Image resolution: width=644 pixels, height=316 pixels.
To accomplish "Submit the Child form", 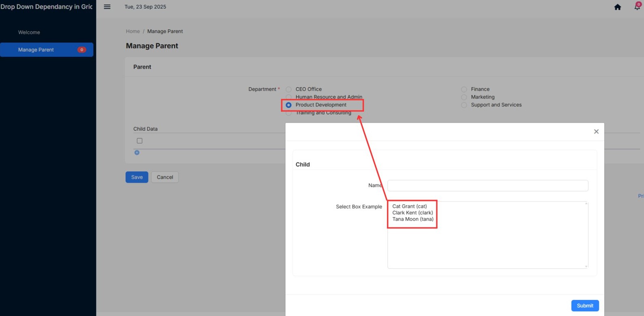I will [x=585, y=305].
